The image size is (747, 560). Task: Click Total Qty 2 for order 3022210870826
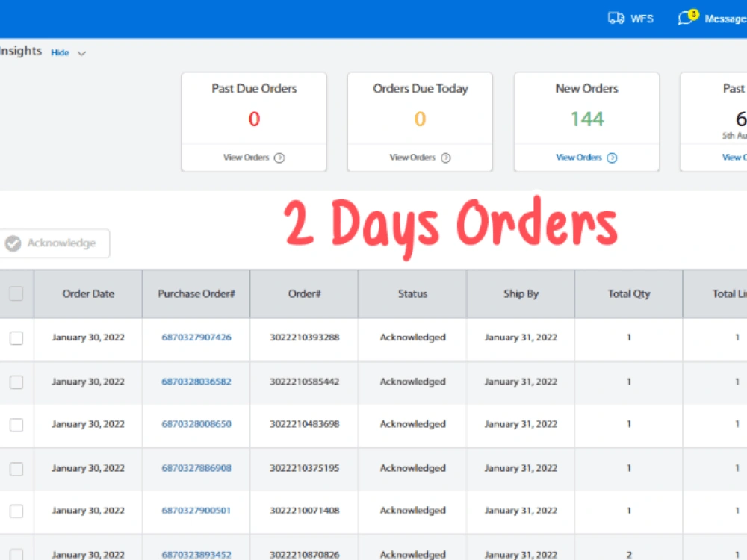[629, 554]
